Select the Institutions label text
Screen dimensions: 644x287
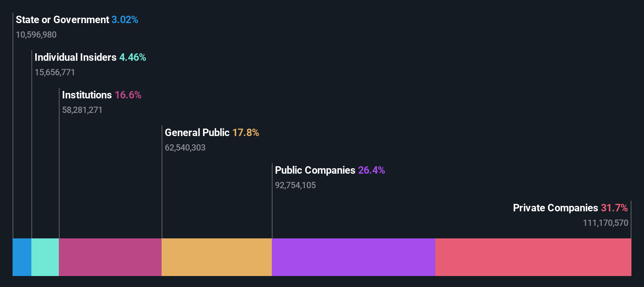[x=87, y=95]
